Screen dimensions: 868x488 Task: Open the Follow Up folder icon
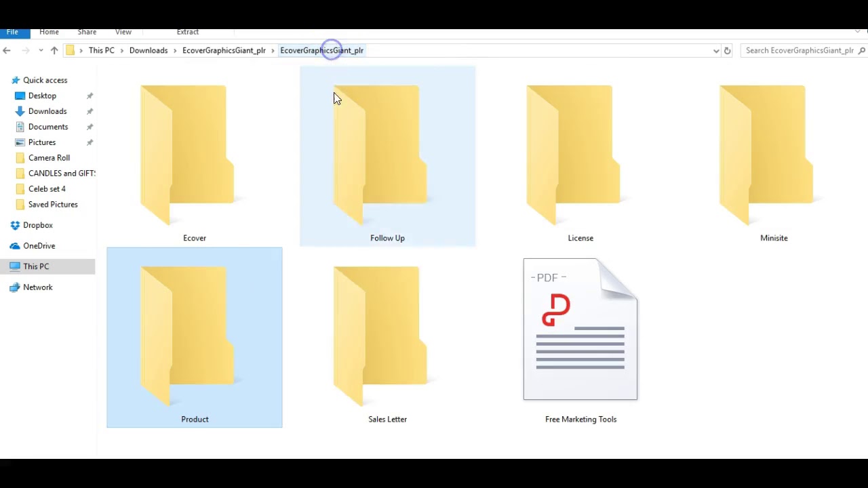tap(380, 155)
